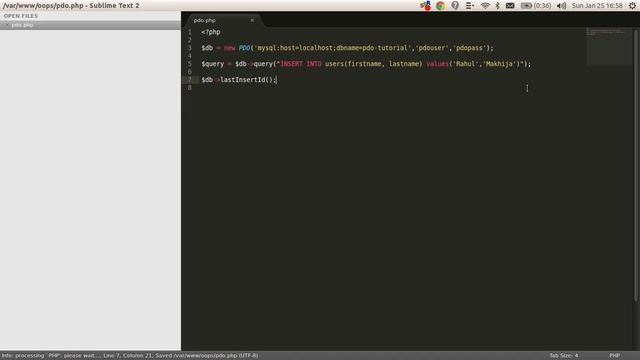Screen dimensions: 640x360
Task: Click the OPEN FILES sidebar heading
Action: click(21, 16)
